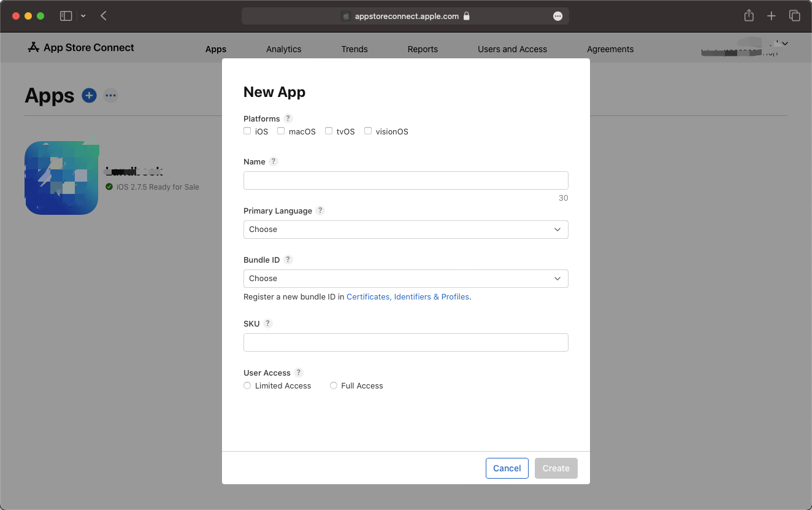
Task: Click into the SKU input field
Action: [x=406, y=342]
